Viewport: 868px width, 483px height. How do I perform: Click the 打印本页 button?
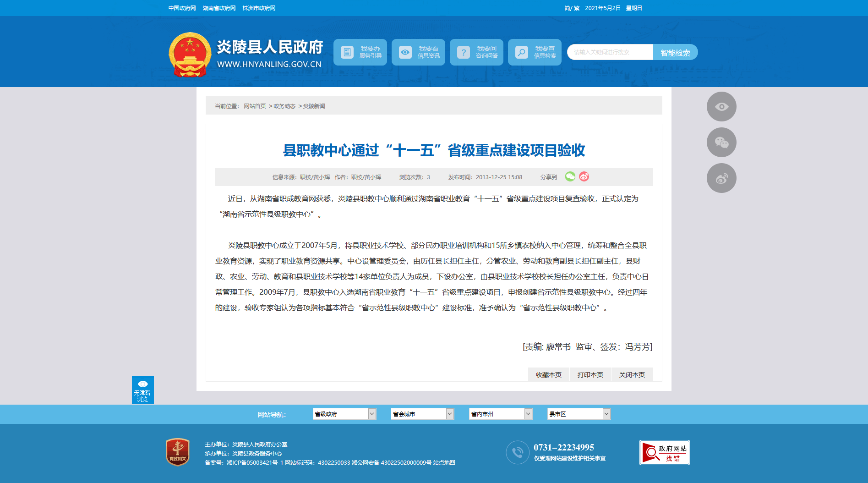coord(590,375)
